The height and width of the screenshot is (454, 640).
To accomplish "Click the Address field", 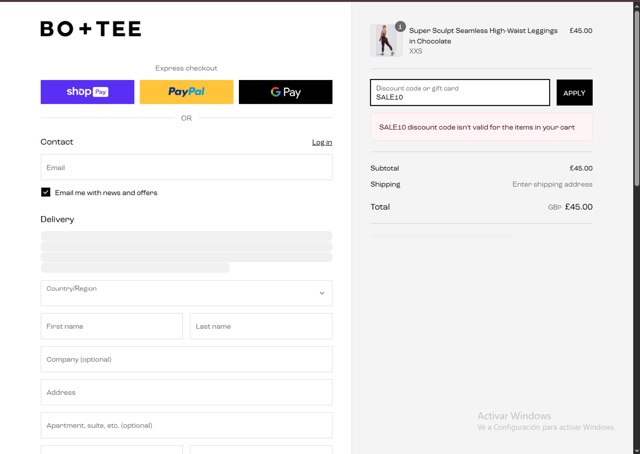I will (187, 392).
